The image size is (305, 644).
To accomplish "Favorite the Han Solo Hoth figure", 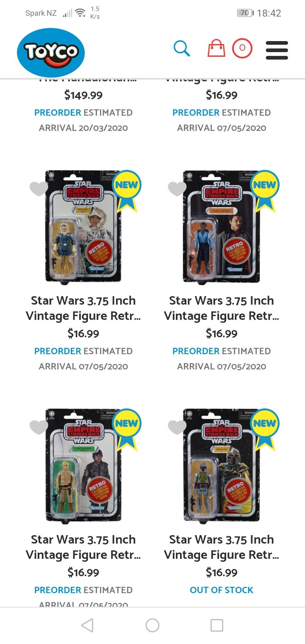I will point(39,189).
